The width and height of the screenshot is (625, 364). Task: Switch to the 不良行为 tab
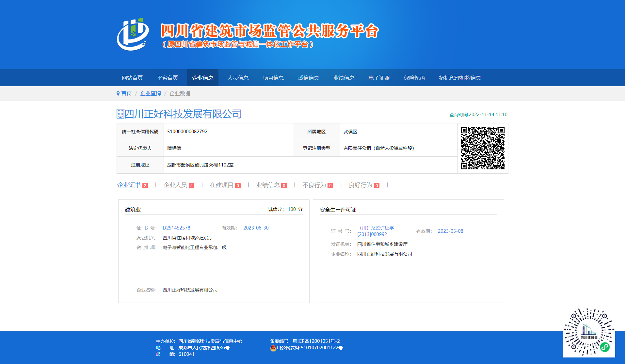tap(318, 185)
